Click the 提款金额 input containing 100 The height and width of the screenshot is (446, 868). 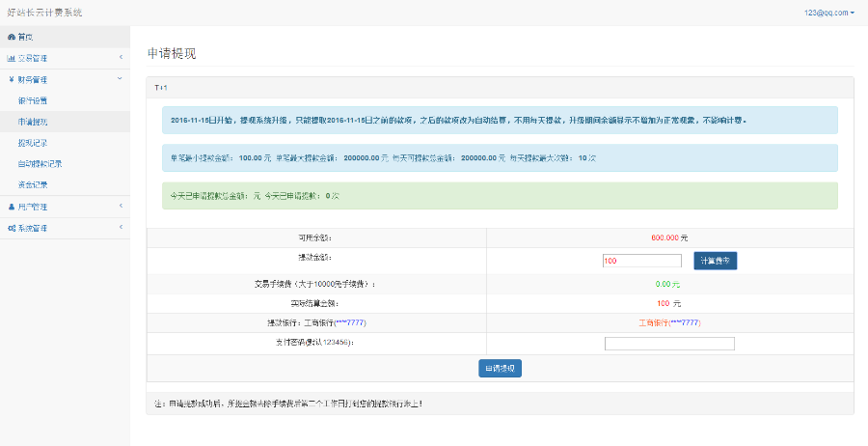pyautogui.click(x=641, y=261)
